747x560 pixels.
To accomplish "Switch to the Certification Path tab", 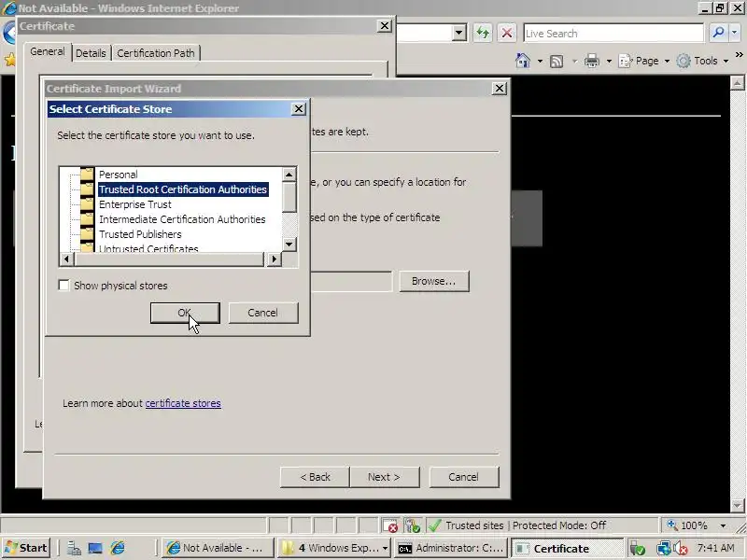I will coord(156,53).
